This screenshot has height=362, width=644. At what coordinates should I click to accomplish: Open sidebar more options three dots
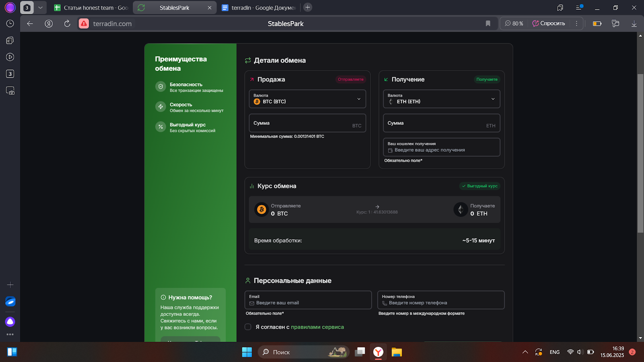pos(10,334)
